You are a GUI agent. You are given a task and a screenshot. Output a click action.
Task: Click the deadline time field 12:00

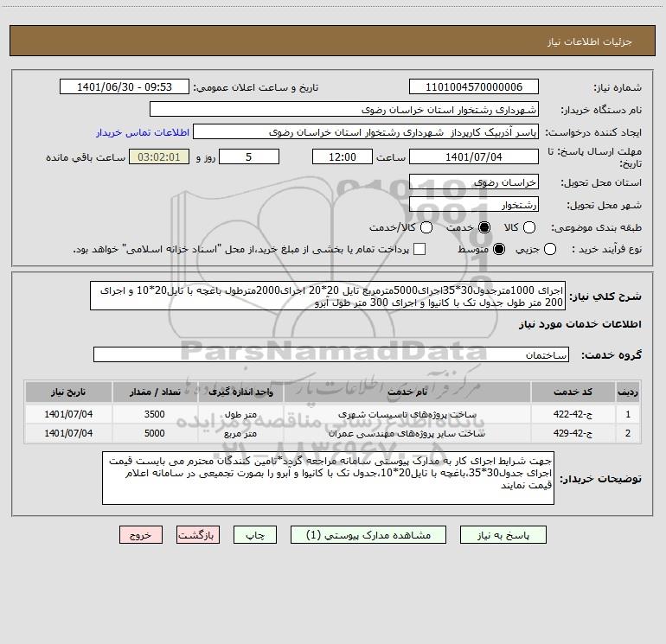[x=343, y=156]
